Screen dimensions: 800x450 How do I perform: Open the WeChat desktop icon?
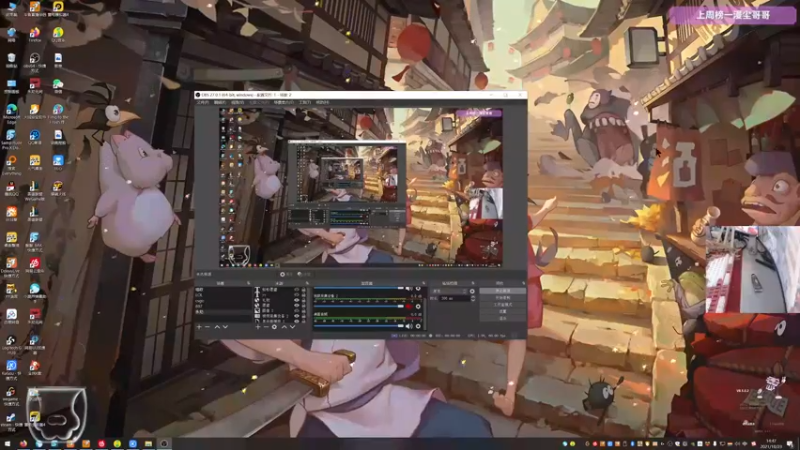(58, 86)
